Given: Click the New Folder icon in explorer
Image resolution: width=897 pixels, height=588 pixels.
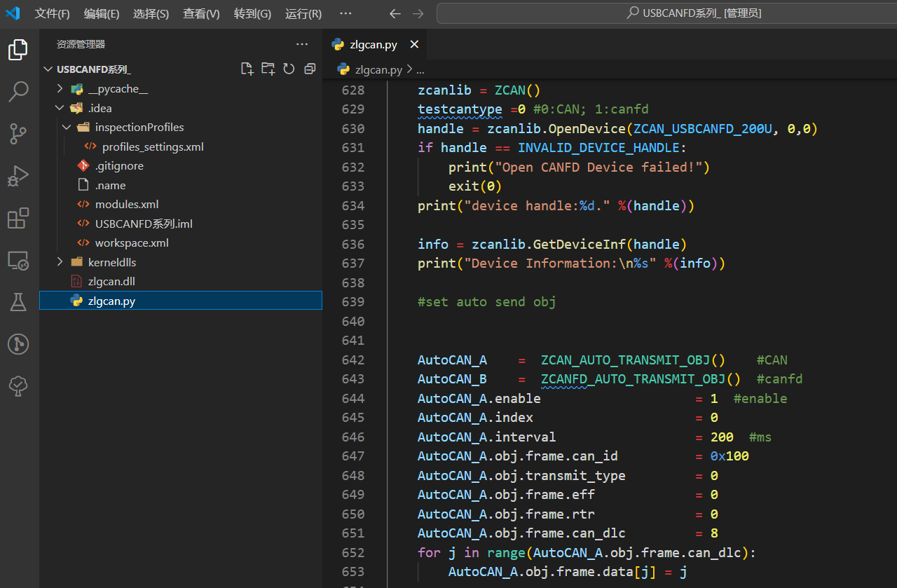Looking at the screenshot, I should [268, 69].
